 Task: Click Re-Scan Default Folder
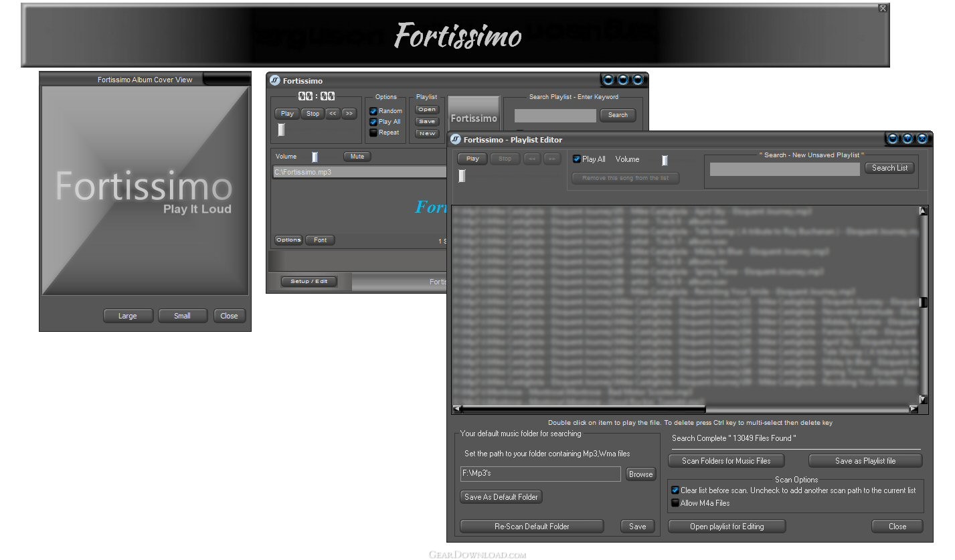(x=532, y=527)
